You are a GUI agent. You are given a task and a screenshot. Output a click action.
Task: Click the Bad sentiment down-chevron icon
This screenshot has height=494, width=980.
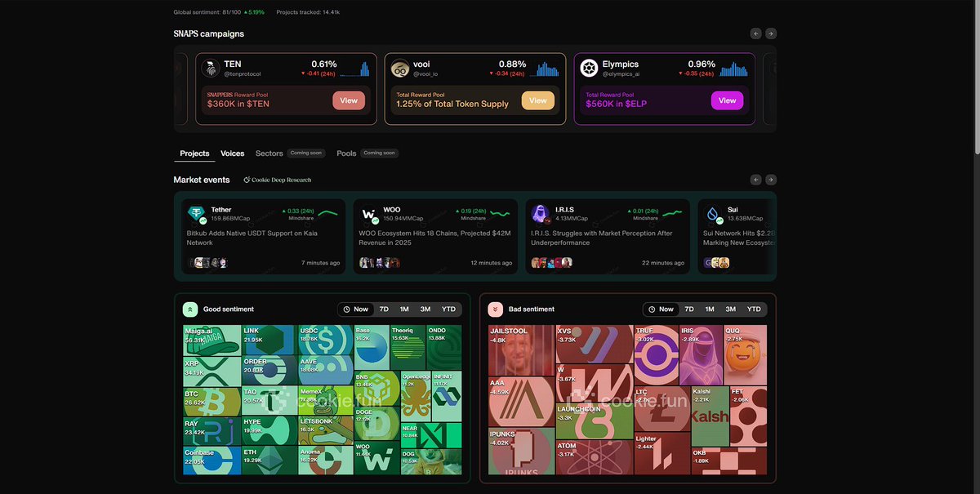pyautogui.click(x=496, y=309)
